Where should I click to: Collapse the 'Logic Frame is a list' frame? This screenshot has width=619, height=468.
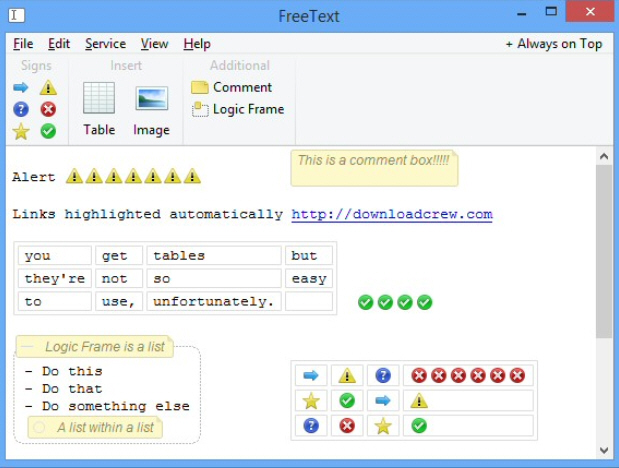click(x=28, y=347)
